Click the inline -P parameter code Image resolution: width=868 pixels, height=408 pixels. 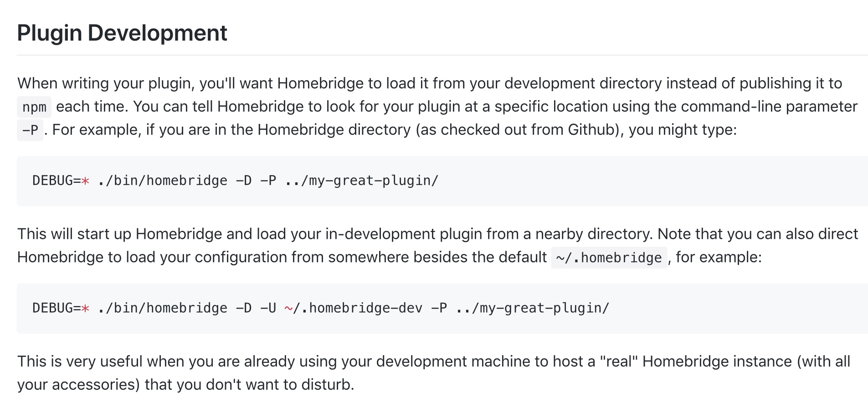tap(30, 130)
